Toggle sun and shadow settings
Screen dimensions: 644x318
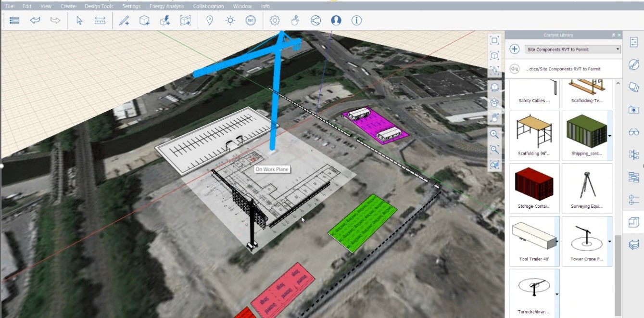230,21
